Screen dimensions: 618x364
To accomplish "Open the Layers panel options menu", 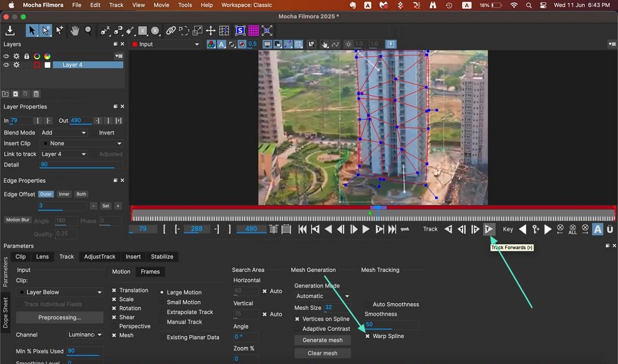I will (118, 56).
